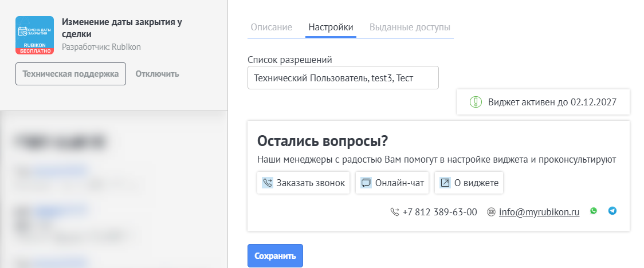Open the info@myrubikon.ru email link
The width and height of the screenshot is (644, 268).
(539, 212)
